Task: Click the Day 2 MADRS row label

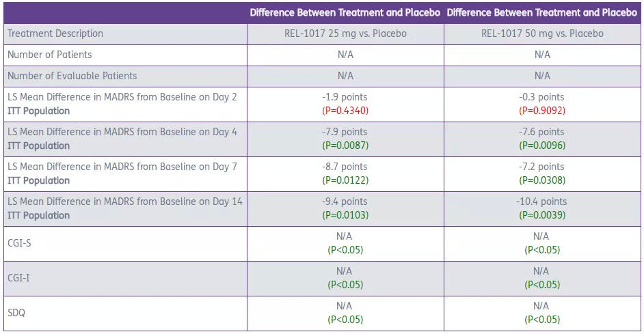Action: [122, 97]
